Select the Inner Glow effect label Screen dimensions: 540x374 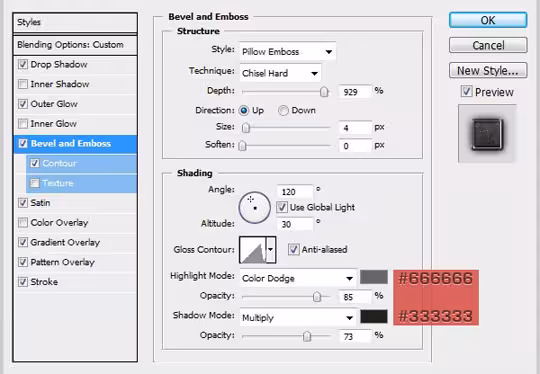[53, 124]
